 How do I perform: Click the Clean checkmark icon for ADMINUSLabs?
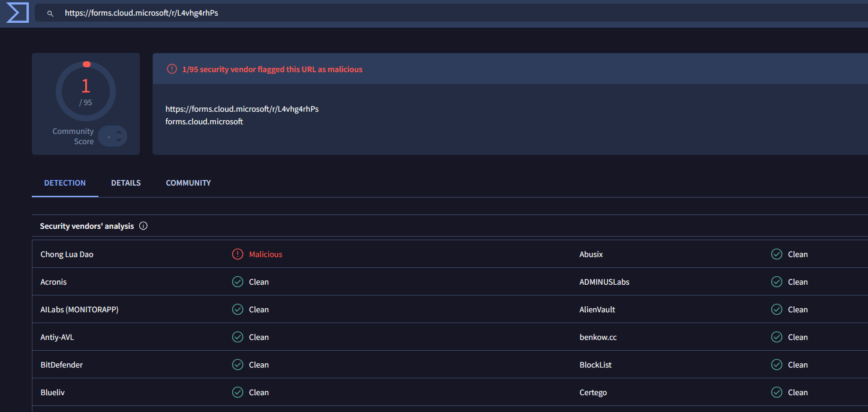(x=777, y=282)
